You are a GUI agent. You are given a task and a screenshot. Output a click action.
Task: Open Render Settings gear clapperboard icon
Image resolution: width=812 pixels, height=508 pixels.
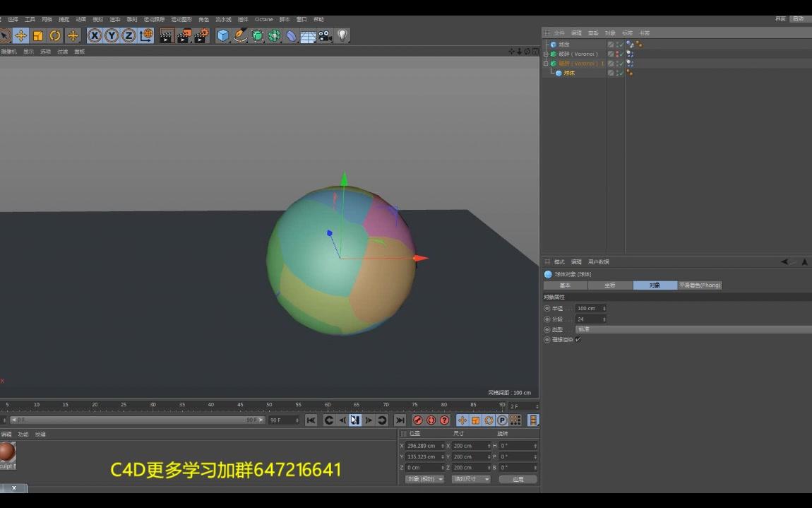coord(201,36)
